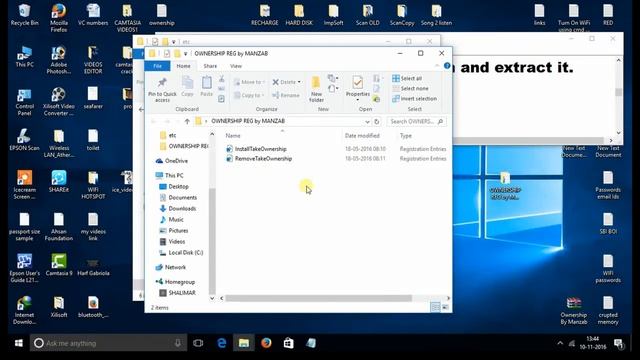Click Select all in ribbon
The width and height of the screenshot is (640, 360).
[407, 78]
